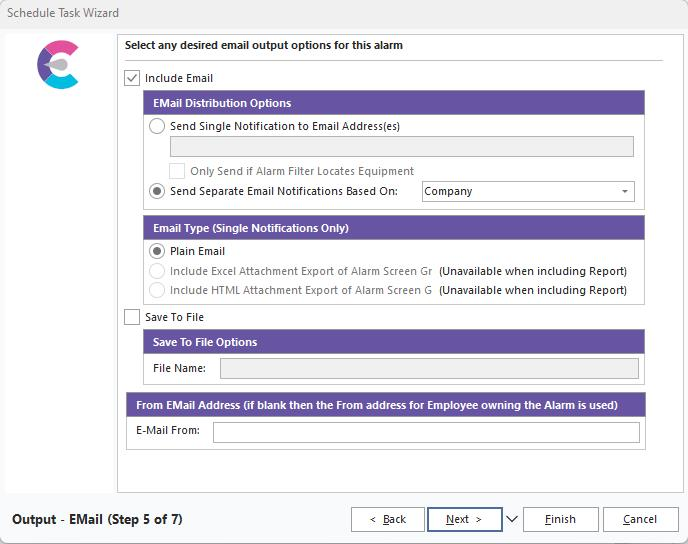Enable the Save To File checkbox
This screenshot has height=544, width=688.
coord(132,317)
